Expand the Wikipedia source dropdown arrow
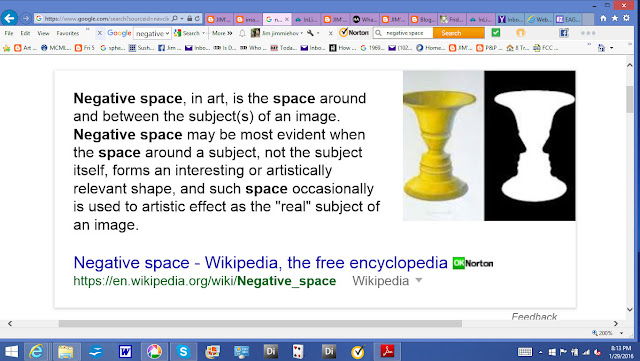Image resolution: width=640 pixels, height=361 pixels. pyautogui.click(x=419, y=281)
